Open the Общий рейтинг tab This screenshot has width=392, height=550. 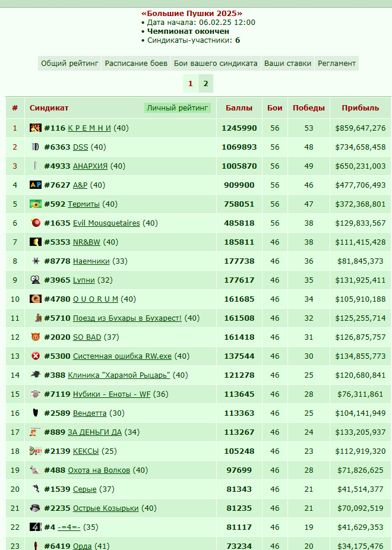click(x=69, y=64)
